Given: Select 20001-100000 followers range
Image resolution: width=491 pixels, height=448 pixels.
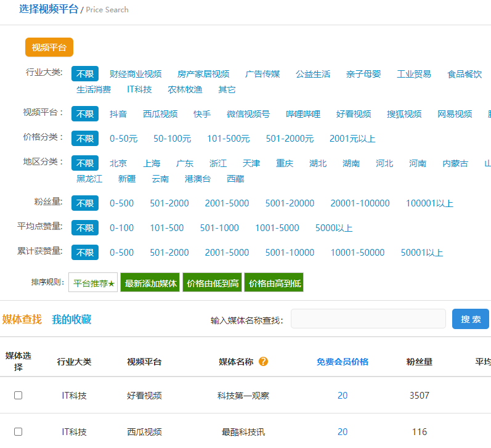Looking at the screenshot, I should point(360,203).
